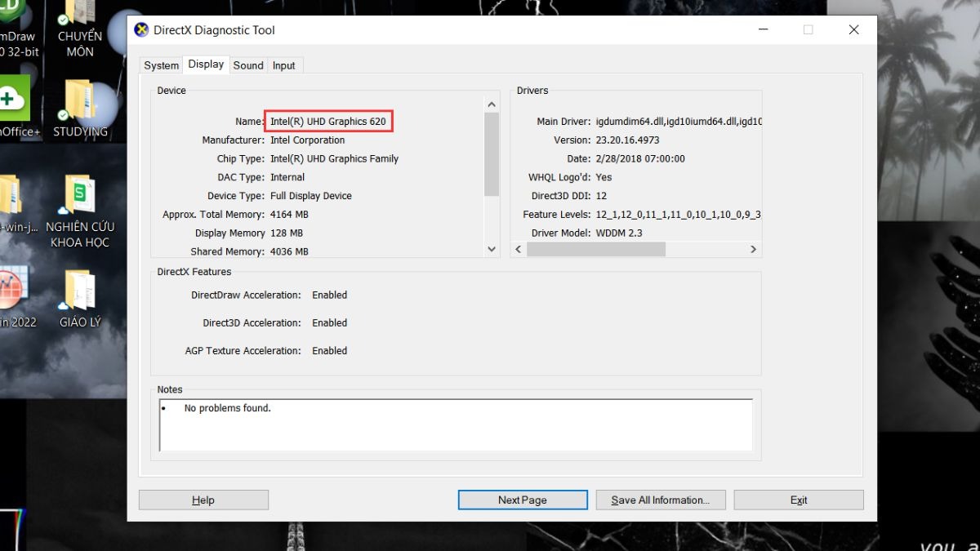Click Manufacturer value Intel Corporation

[308, 140]
